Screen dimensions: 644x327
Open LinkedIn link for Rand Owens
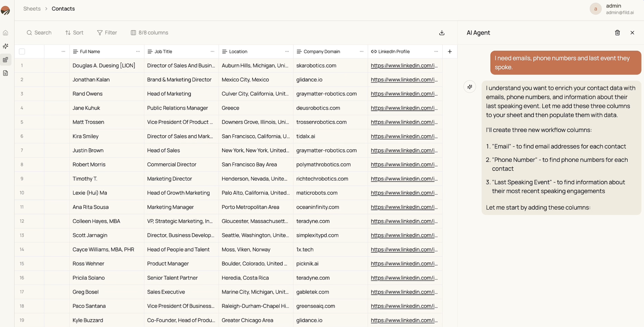click(x=404, y=94)
